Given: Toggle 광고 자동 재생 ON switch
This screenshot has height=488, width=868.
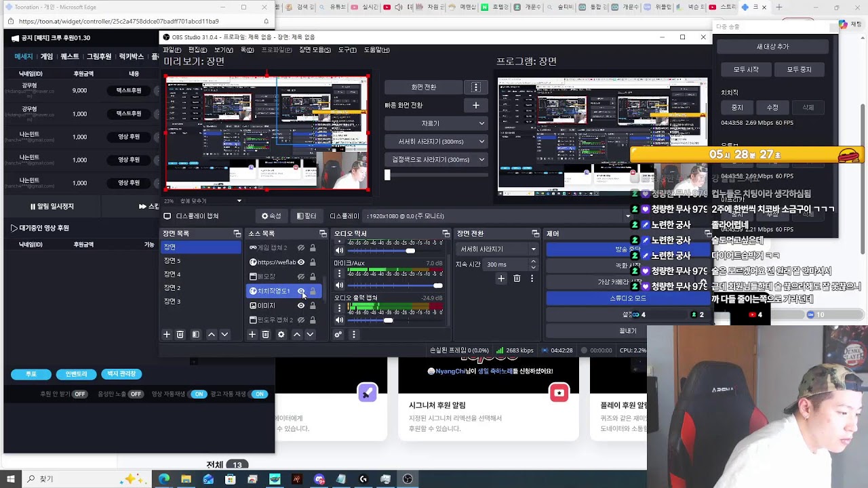Looking at the screenshot, I should tap(259, 394).
